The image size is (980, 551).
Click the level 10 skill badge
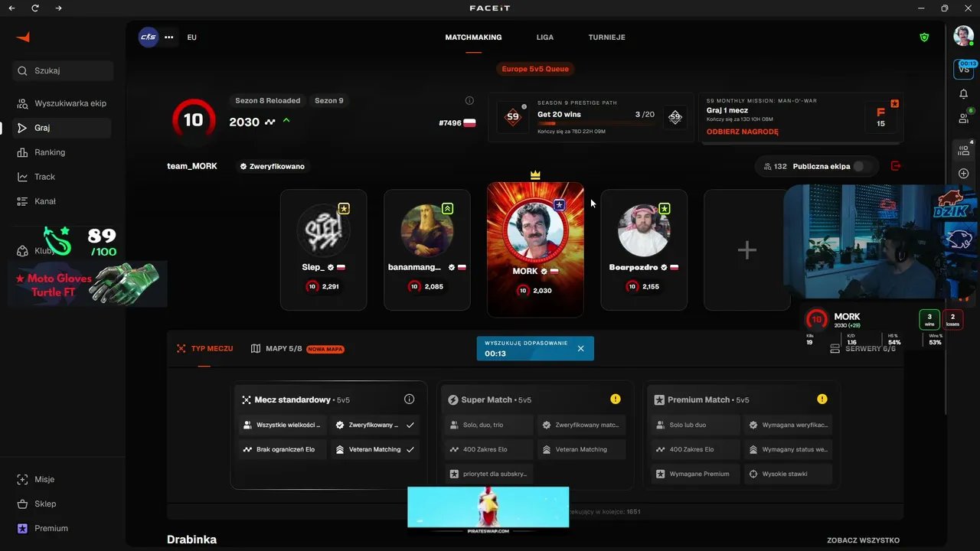(x=194, y=119)
